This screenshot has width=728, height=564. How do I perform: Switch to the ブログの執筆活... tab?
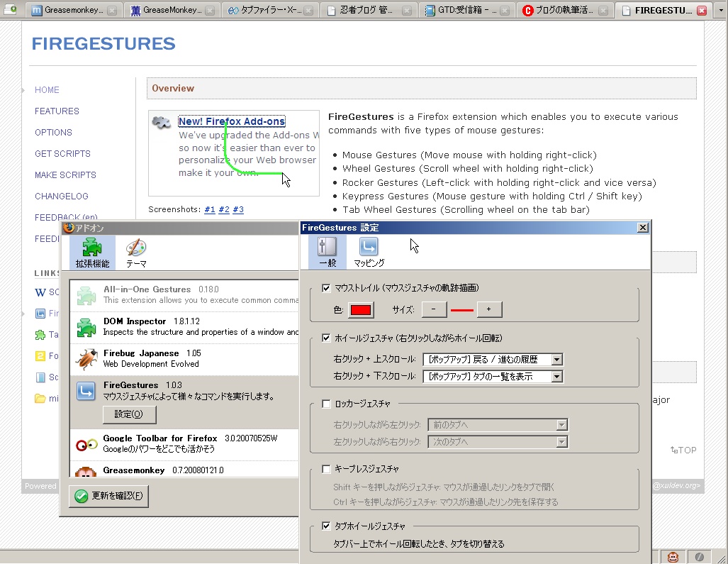click(x=565, y=10)
